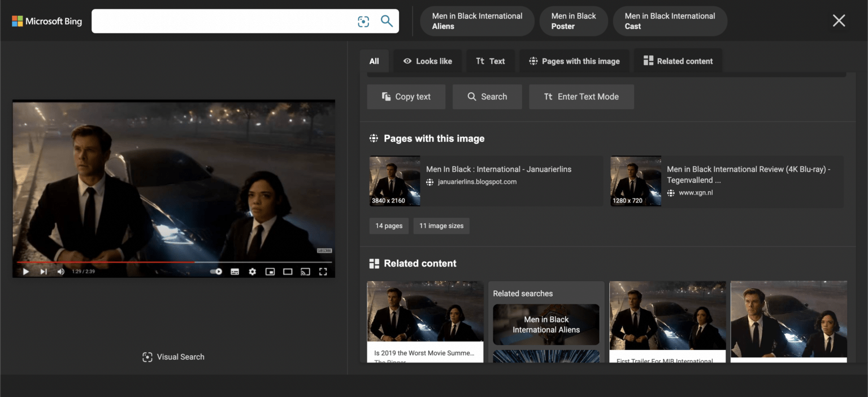The height and width of the screenshot is (397, 868).
Task: Click the Microsoft Bing logo
Action: coord(47,21)
